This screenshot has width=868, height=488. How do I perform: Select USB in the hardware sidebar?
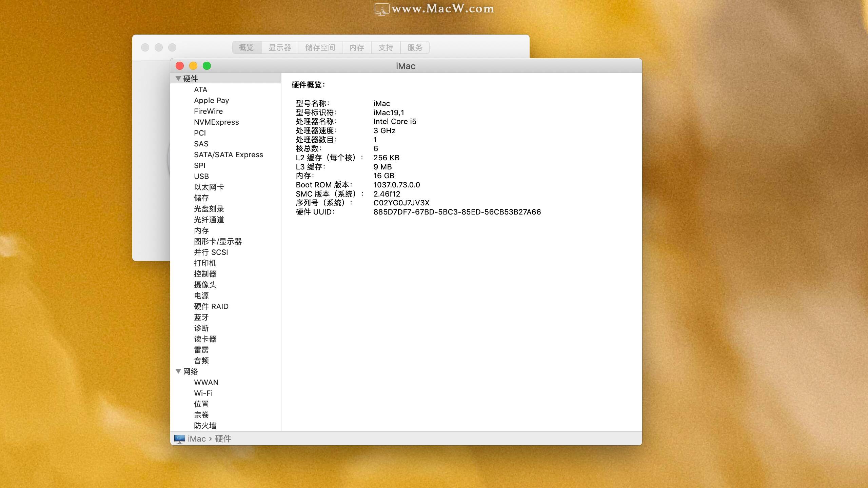pyautogui.click(x=201, y=176)
